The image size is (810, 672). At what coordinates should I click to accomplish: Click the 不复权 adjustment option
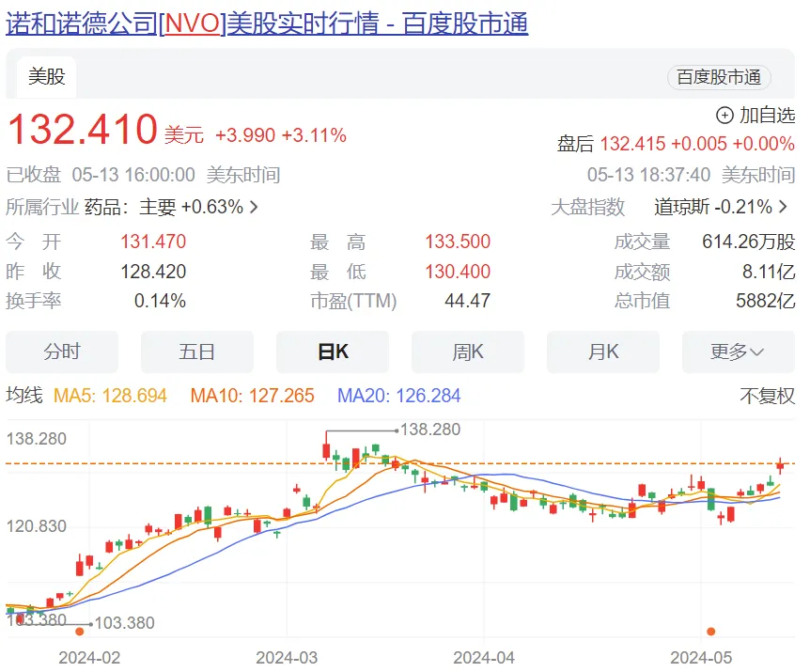(x=767, y=396)
